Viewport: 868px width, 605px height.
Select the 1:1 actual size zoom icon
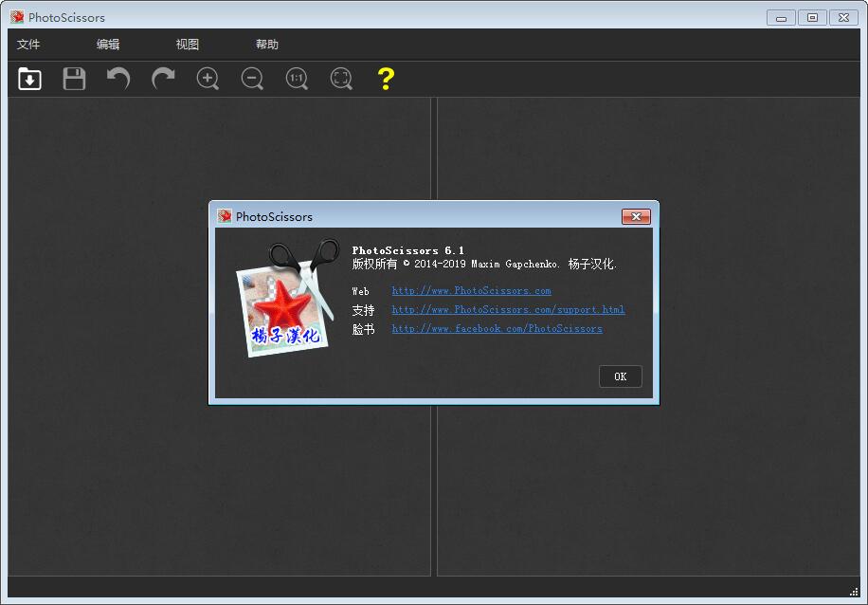pyautogui.click(x=297, y=79)
